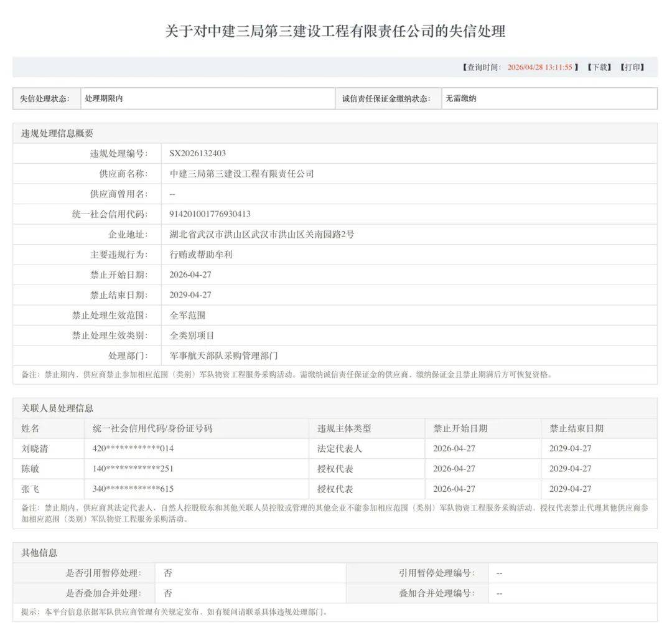Click the 其他信息 section header
This screenshot has width=672, height=635.
[x=39, y=553]
